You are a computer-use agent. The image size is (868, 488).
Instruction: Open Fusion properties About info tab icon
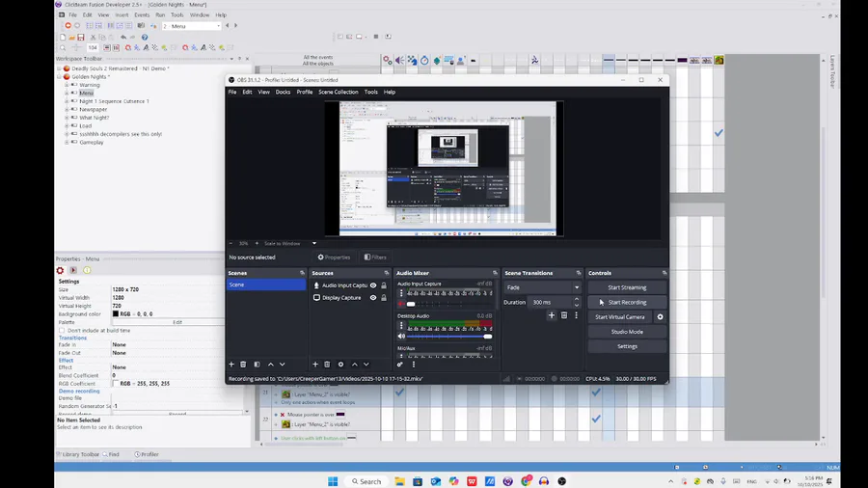tap(87, 270)
